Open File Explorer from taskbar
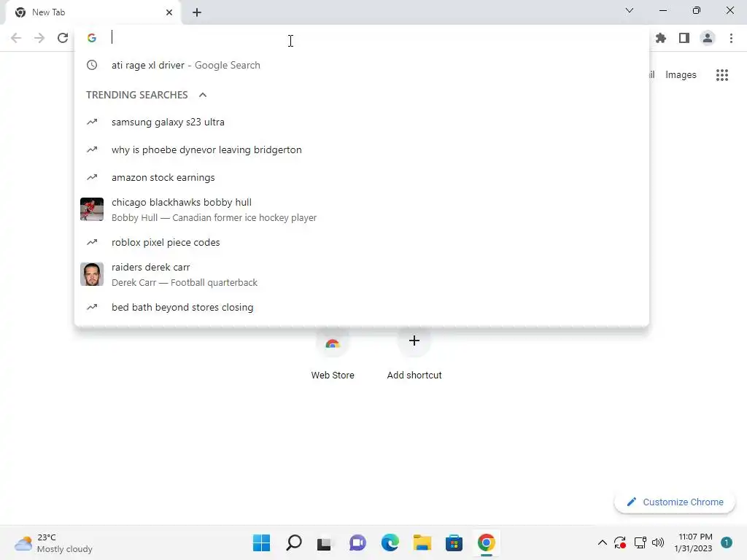The image size is (747, 560). click(422, 542)
